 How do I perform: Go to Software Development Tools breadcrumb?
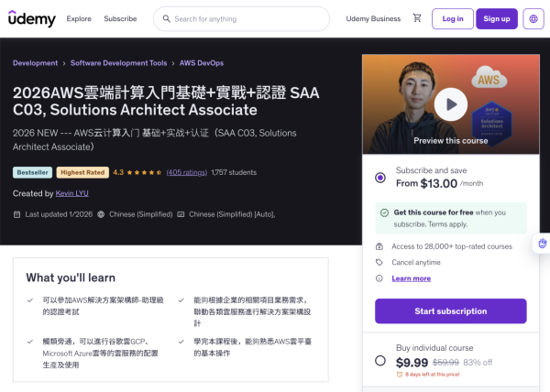pos(118,63)
